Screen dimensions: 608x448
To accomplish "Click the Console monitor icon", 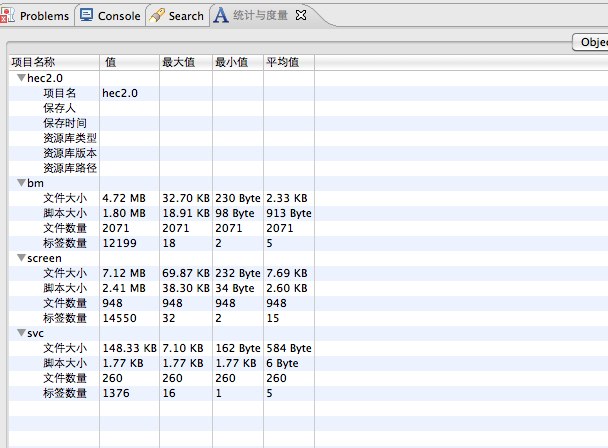I will coord(87,16).
